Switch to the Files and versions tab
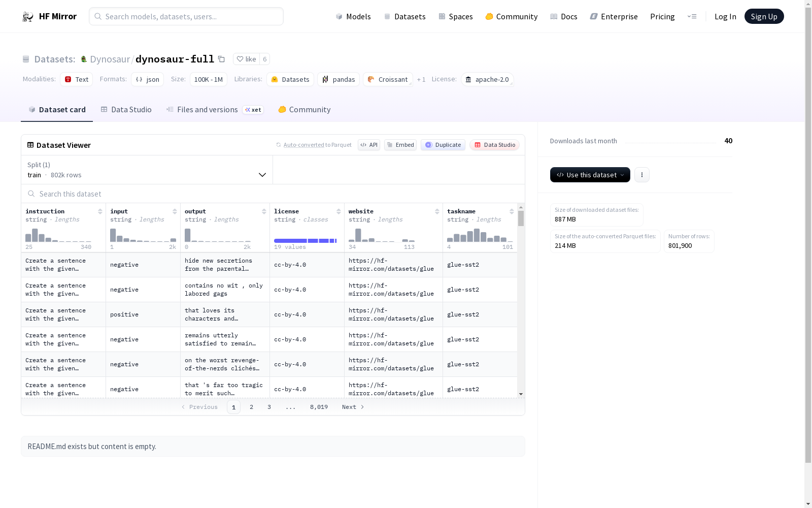812x508 pixels. point(207,110)
